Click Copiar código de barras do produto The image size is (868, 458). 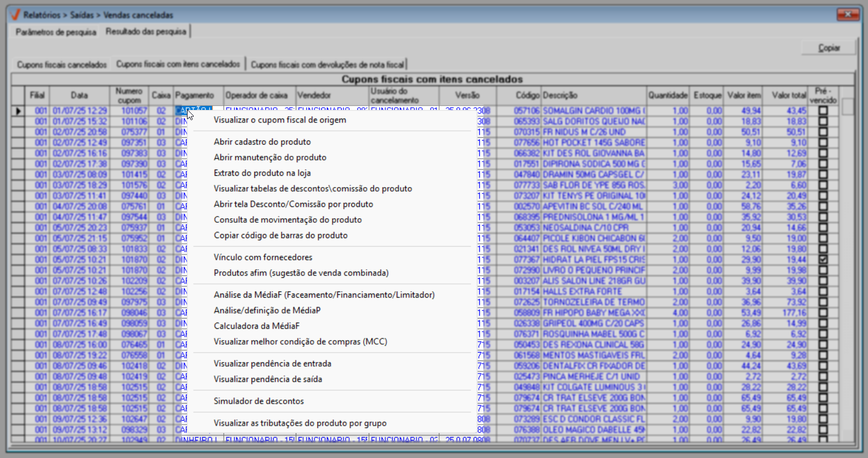pos(280,236)
